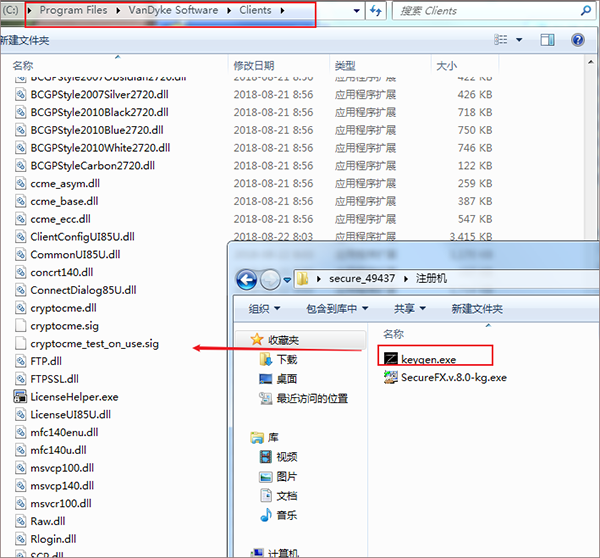Image resolution: width=600 pixels, height=558 pixels.
Task: Open the 包含到库中 dropdown
Action: [337, 308]
